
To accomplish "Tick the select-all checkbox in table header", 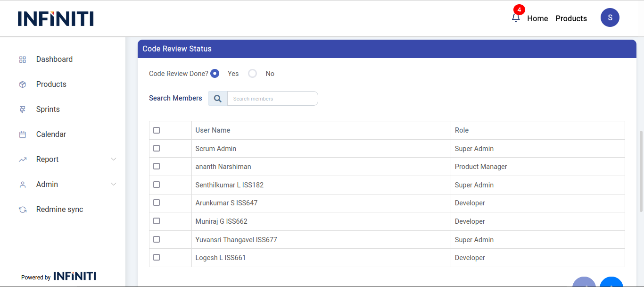I will pyautogui.click(x=157, y=130).
